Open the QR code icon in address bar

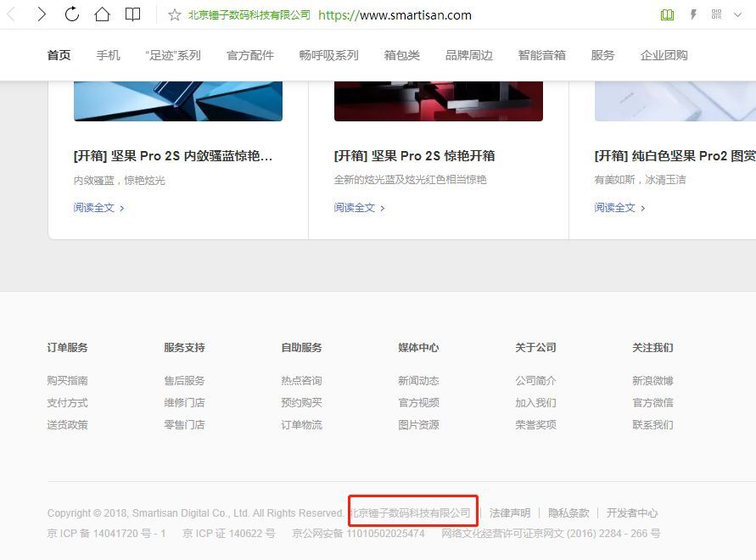[x=716, y=14]
